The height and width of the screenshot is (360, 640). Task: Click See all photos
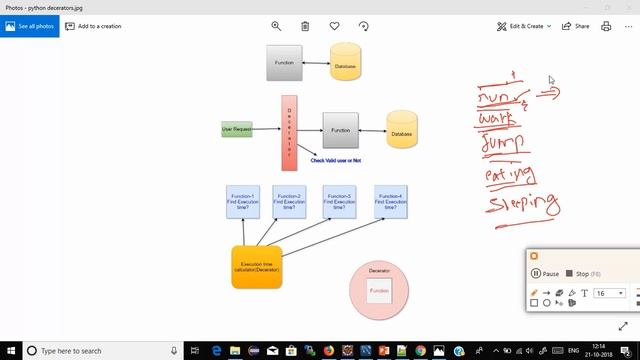[x=30, y=26]
